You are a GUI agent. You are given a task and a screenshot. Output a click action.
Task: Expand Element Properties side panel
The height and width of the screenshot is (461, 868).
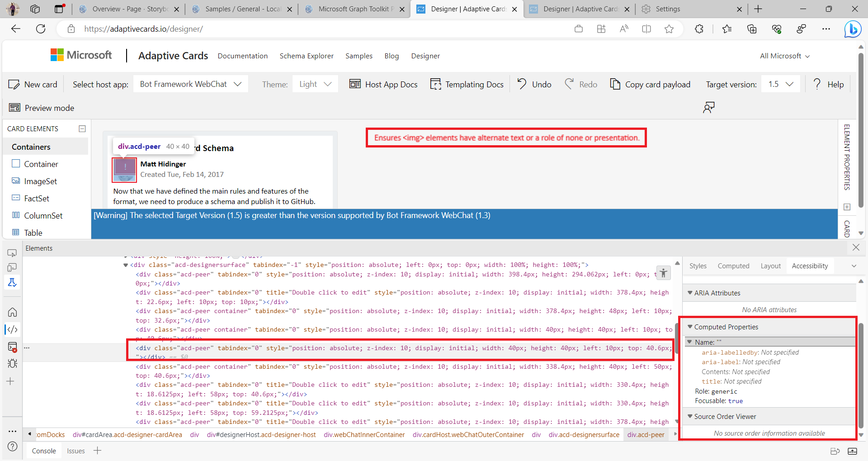847,157
